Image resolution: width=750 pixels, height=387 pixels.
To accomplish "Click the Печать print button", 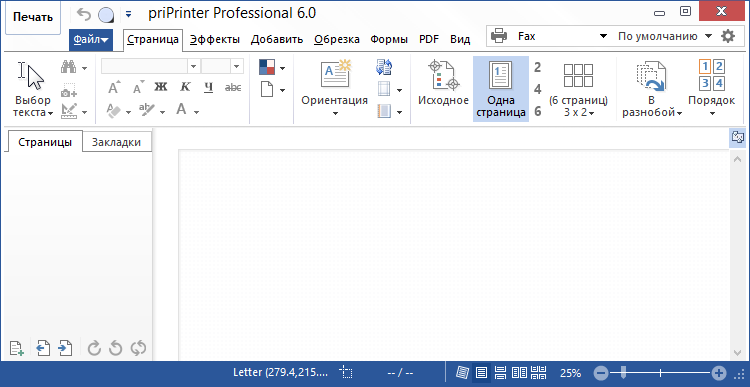I will [x=33, y=18].
